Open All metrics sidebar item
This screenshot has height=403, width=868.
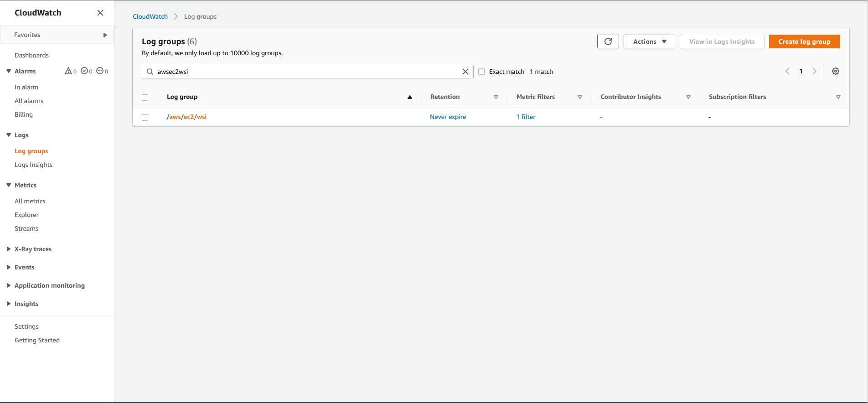click(x=30, y=201)
